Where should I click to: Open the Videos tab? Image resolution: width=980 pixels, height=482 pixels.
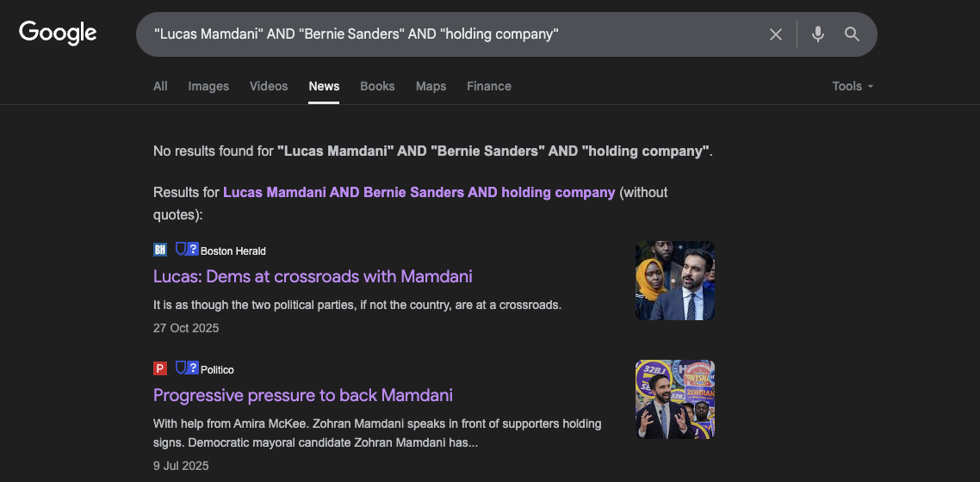pos(269,86)
